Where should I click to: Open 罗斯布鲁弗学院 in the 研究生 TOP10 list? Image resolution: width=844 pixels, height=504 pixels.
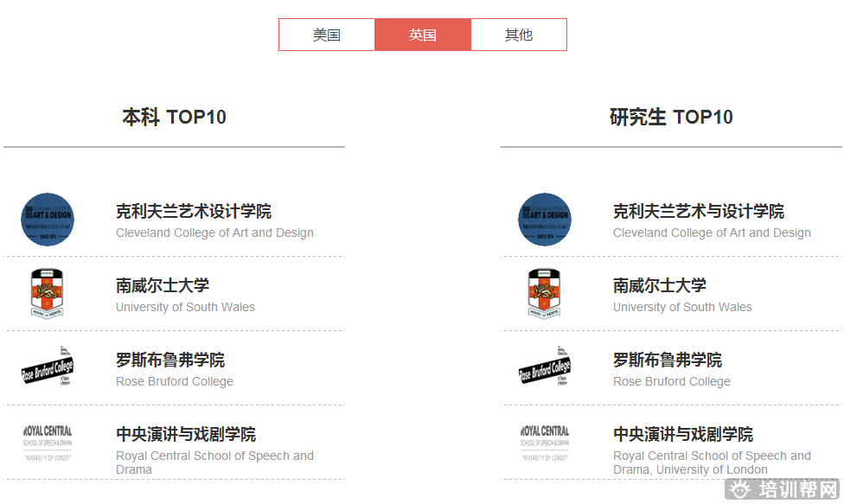(668, 360)
